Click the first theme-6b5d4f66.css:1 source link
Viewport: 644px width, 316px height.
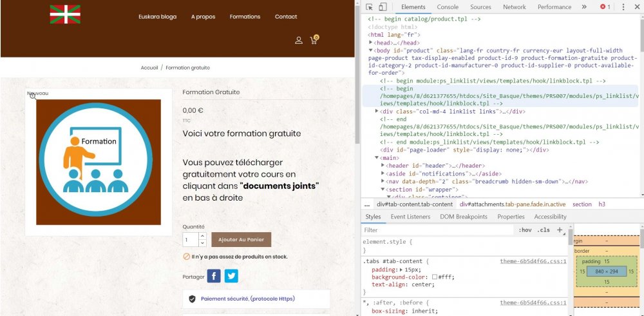pos(533,261)
